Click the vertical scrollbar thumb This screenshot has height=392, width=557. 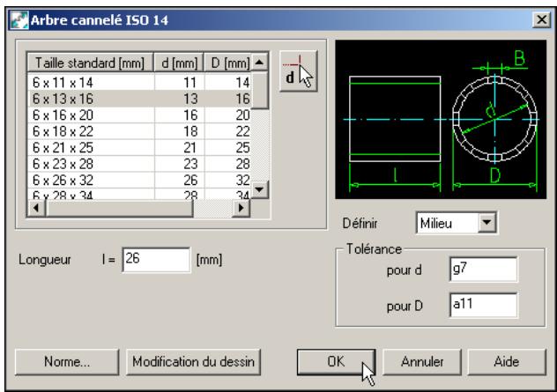pos(259,90)
